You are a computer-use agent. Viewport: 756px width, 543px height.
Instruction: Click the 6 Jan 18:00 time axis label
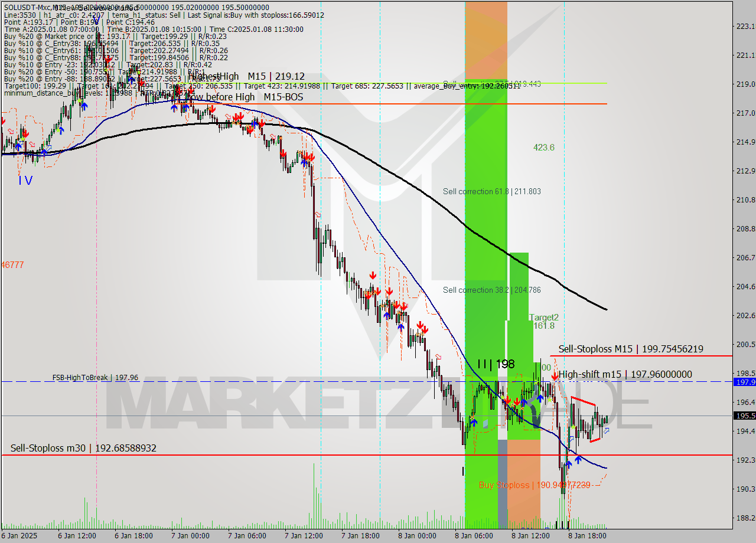[x=133, y=536]
